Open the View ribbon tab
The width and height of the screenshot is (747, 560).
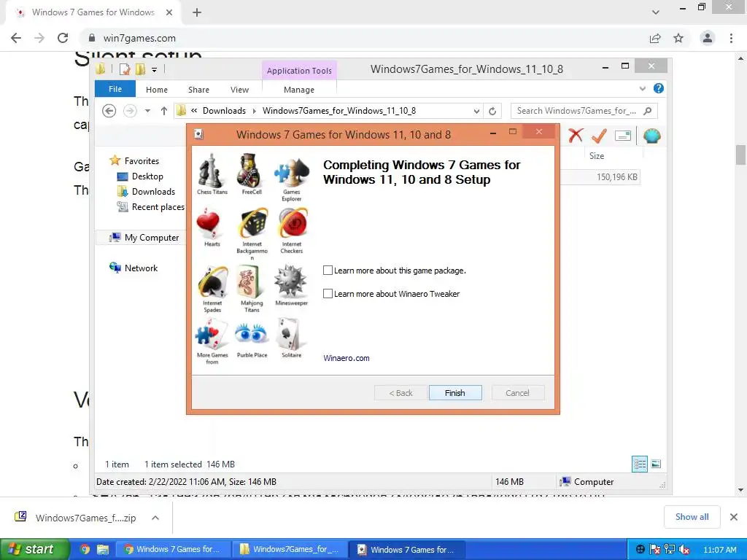point(239,90)
